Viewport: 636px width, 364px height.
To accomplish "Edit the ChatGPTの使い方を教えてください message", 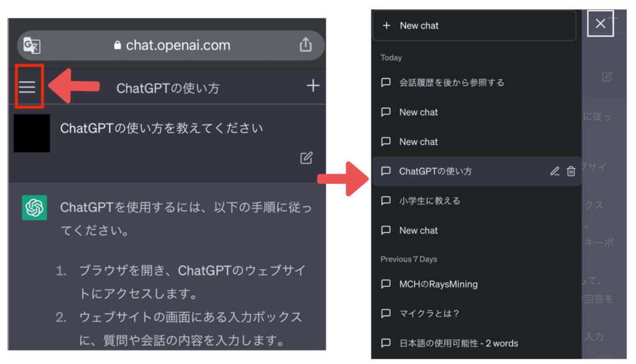I will click(x=306, y=158).
